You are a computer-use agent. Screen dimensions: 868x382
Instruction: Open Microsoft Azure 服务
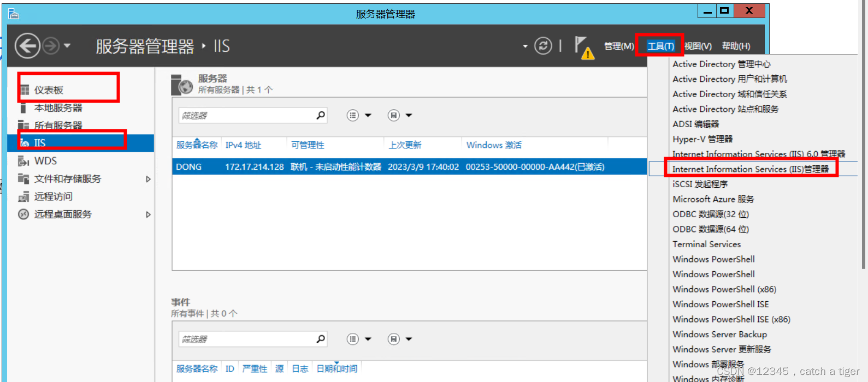click(x=713, y=199)
